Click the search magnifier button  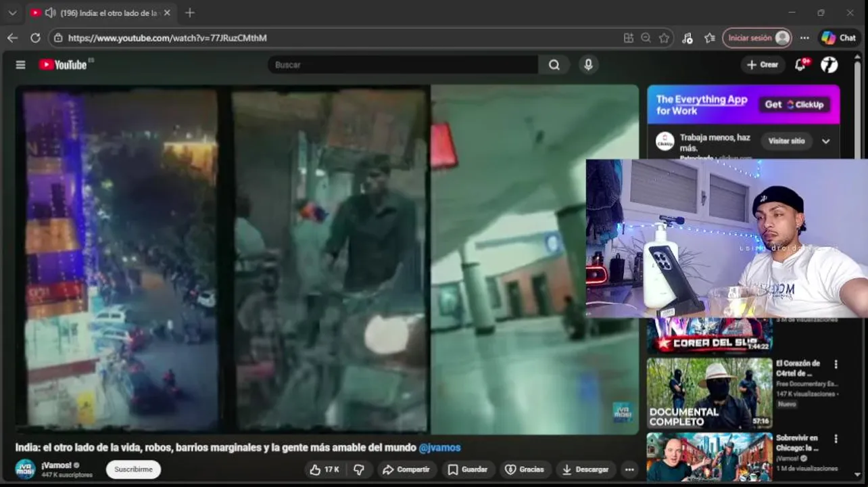click(554, 65)
